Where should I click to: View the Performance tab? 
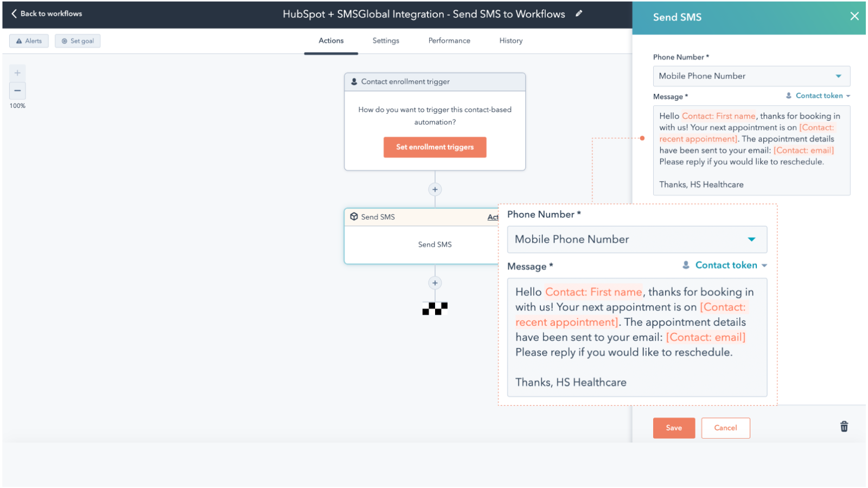(x=449, y=41)
